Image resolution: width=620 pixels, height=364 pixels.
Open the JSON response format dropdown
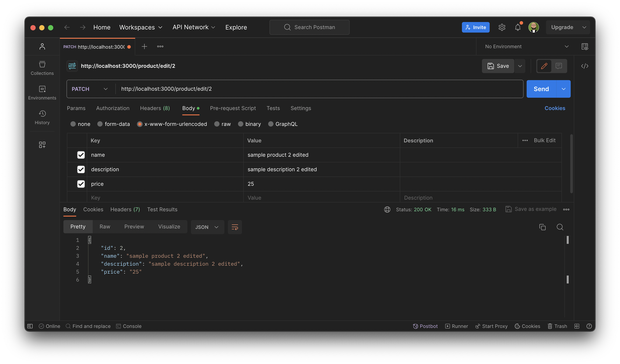207,227
